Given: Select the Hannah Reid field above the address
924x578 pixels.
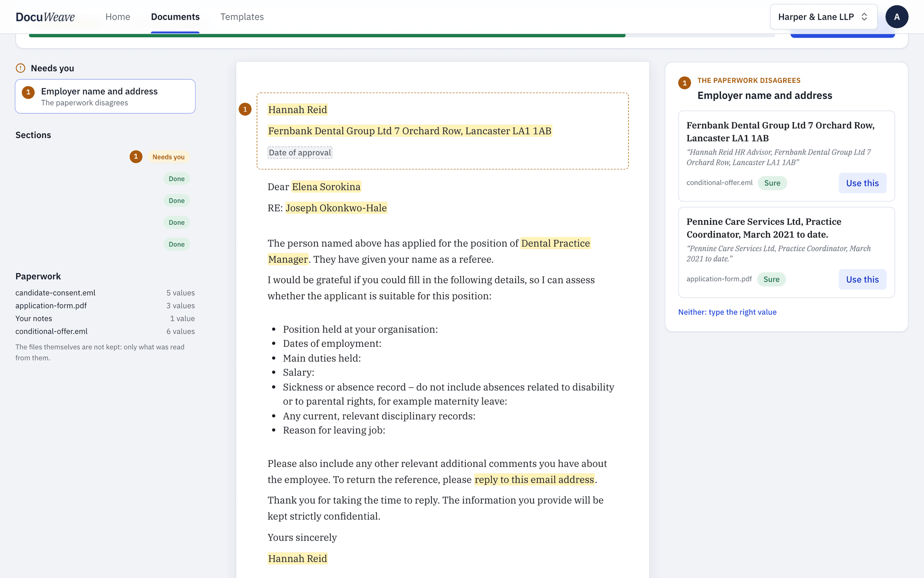Looking at the screenshot, I should point(298,110).
